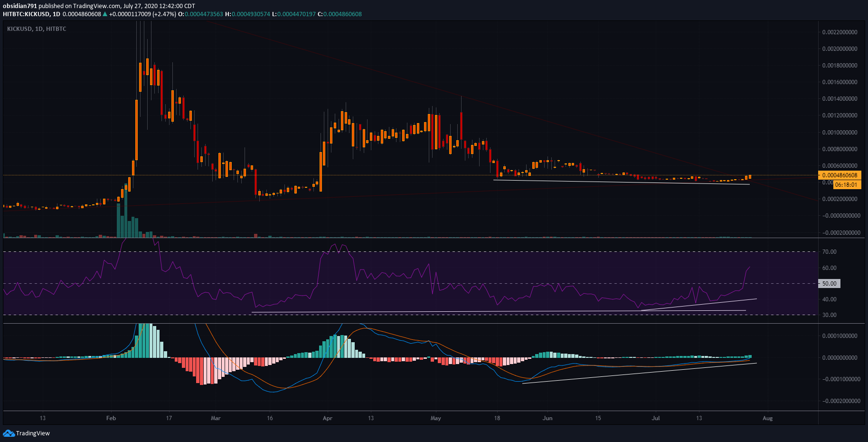Click the Mar date label on time axis
This screenshot has width=868, height=442.
click(x=216, y=418)
